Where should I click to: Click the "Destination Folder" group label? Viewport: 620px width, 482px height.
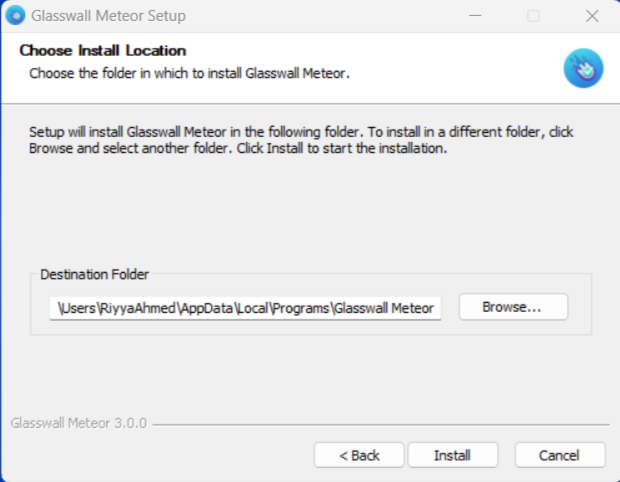(94, 274)
